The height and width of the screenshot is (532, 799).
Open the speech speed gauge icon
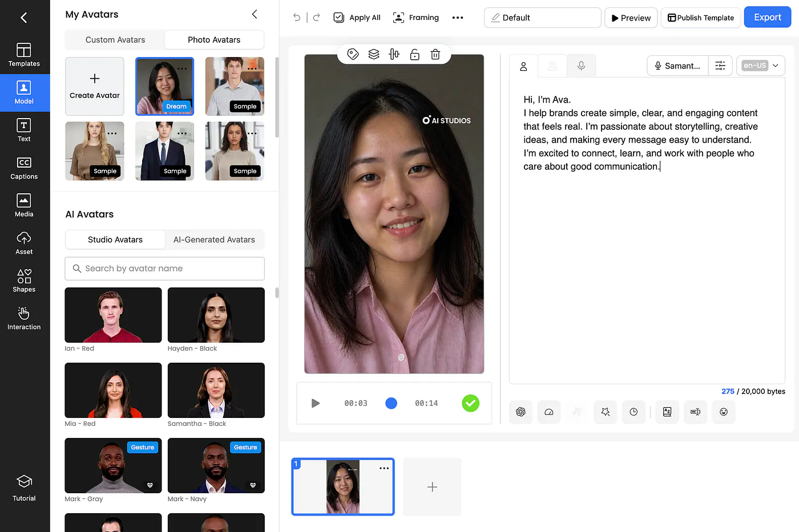[549, 412]
